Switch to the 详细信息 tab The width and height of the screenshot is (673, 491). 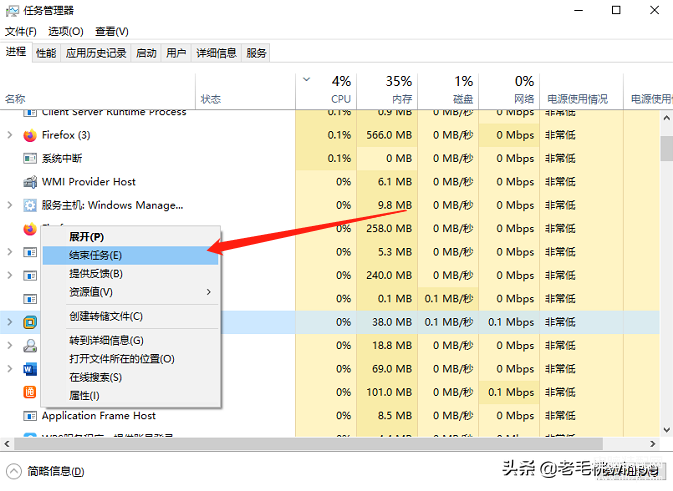coord(216,53)
